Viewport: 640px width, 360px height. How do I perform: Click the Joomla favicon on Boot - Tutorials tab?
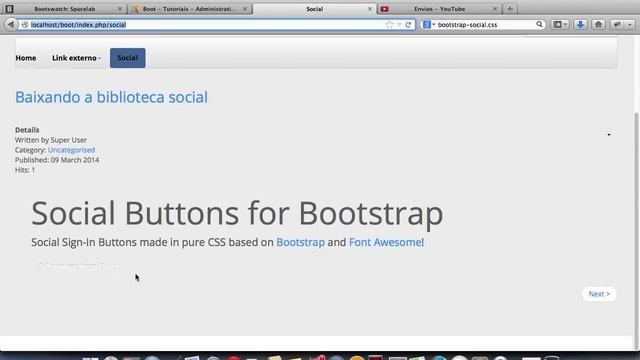click(x=135, y=9)
